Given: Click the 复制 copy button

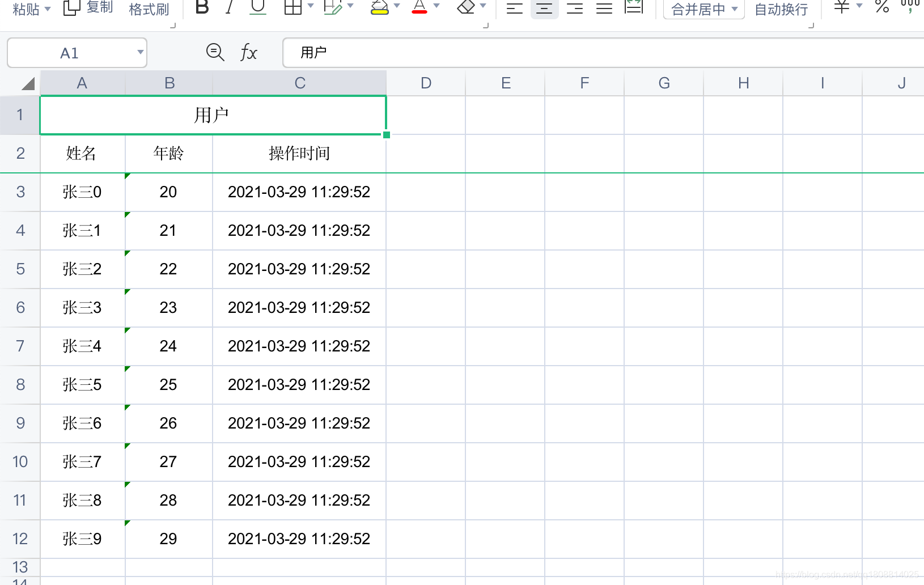Looking at the screenshot, I should click(x=88, y=8).
